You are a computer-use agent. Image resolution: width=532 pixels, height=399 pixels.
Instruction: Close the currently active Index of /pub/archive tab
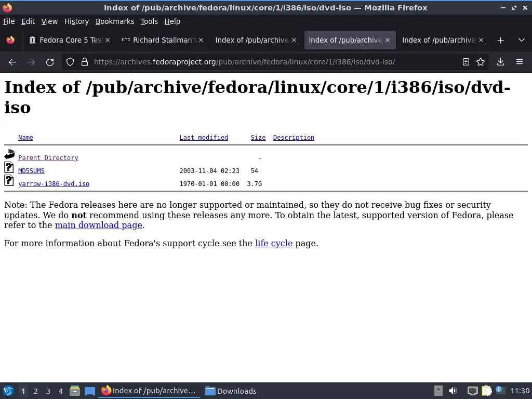pos(388,40)
